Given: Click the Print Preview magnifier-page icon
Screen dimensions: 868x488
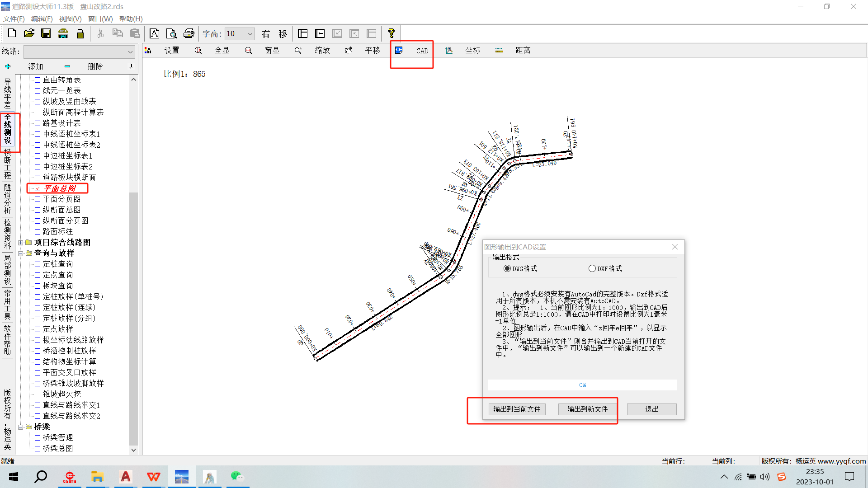Looking at the screenshot, I should (x=171, y=33).
